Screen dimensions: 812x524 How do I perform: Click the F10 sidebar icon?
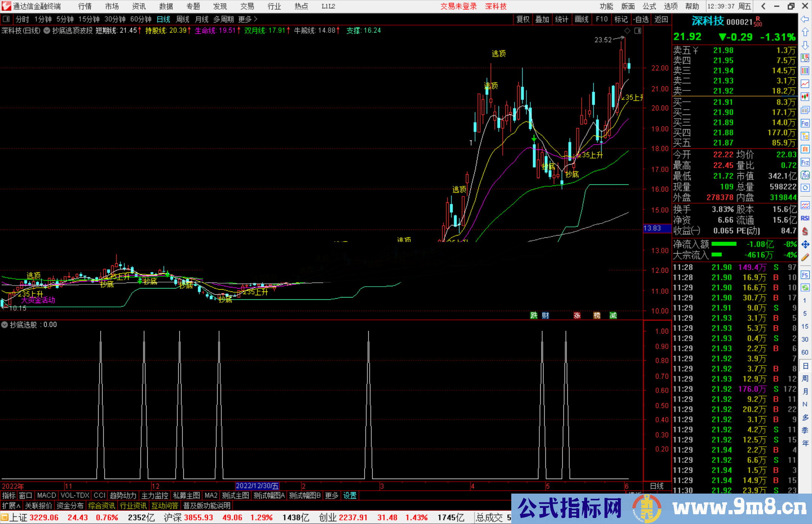pyautogui.click(x=804, y=123)
